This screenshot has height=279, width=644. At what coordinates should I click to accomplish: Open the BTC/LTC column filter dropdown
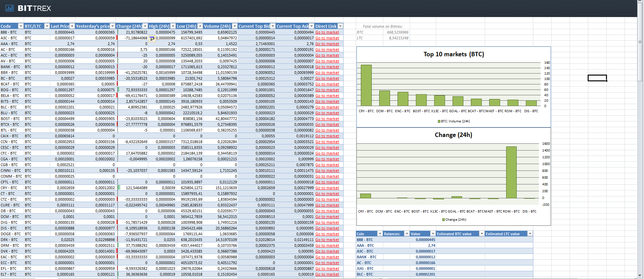[47, 26]
